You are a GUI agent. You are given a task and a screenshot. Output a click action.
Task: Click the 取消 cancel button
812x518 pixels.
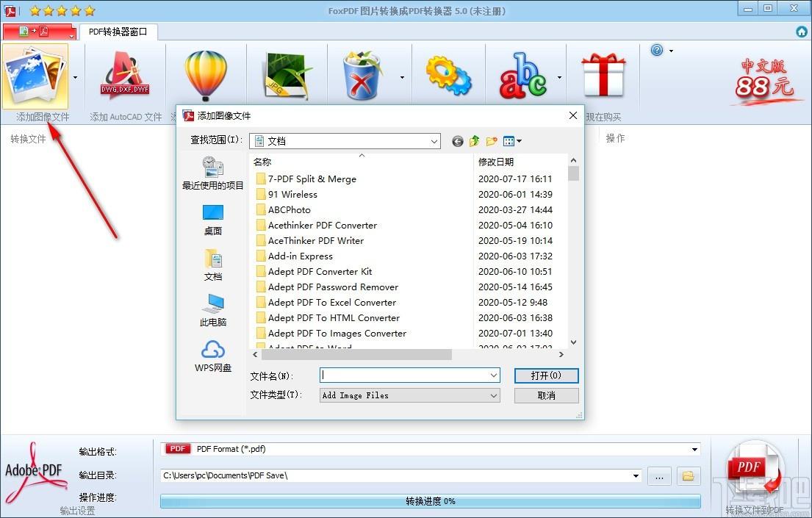[x=546, y=395]
